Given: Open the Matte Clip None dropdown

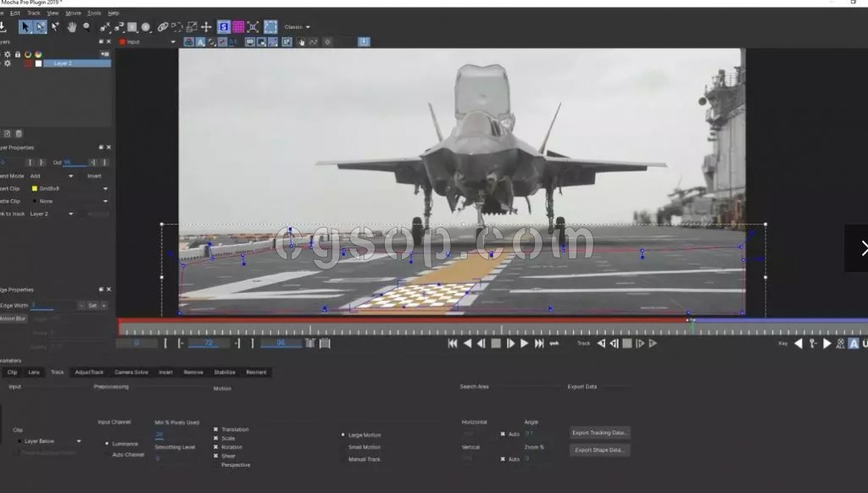Looking at the screenshot, I should coord(70,202).
